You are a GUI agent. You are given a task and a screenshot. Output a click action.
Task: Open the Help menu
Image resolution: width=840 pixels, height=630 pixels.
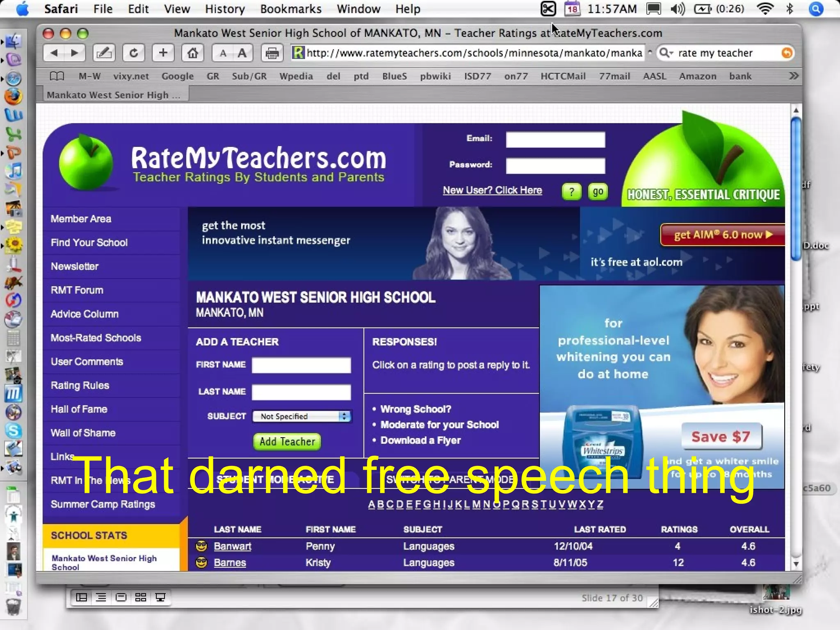[x=408, y=9]
